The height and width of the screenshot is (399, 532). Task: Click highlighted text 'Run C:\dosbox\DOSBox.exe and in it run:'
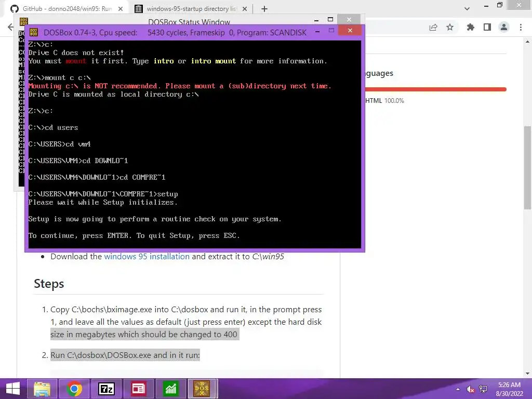tap(125, 355)
